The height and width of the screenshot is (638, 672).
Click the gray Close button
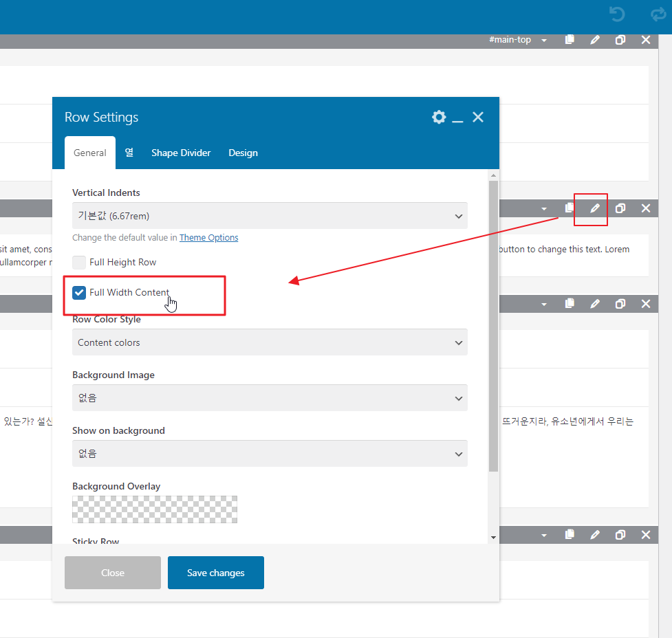click(x=113, y=573)
